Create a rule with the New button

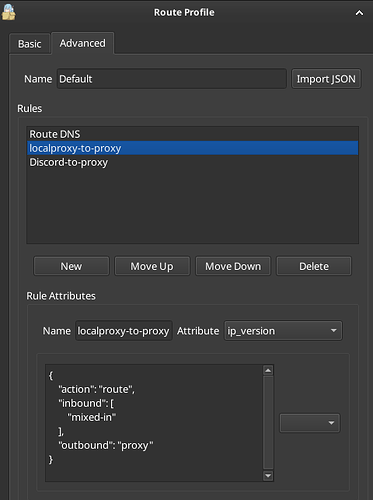(x=71, y=266)
